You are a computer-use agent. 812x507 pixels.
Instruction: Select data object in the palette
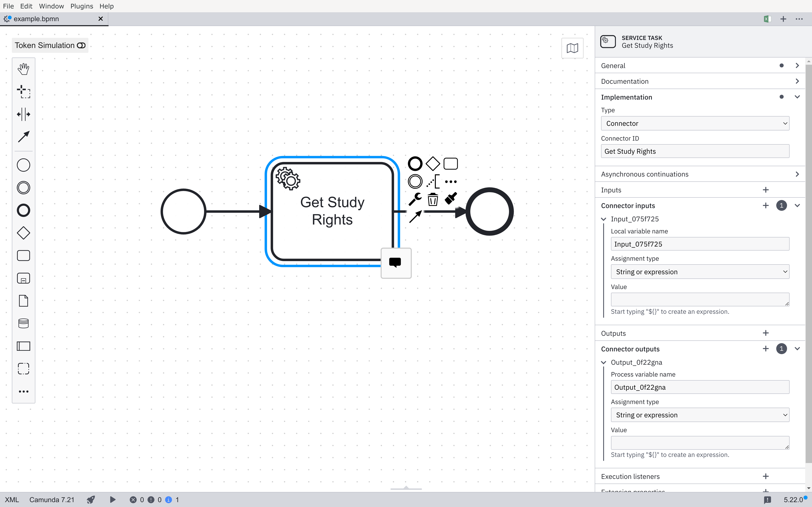(23, 301)
